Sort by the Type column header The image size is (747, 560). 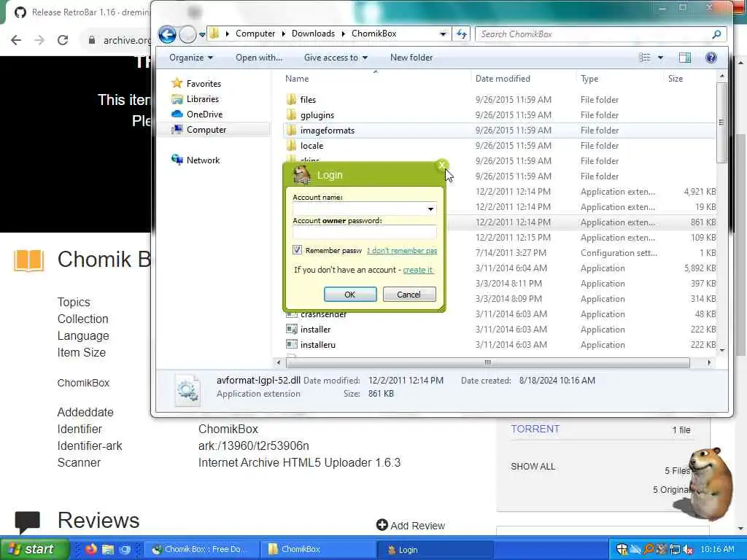coord(589,79)
